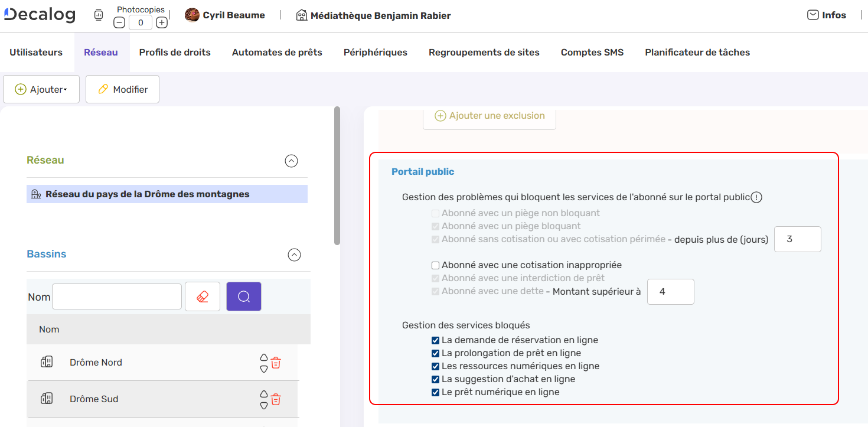
Task: Uncheck Le prêt numérique en ligne
Action: [x=435, y=392]
